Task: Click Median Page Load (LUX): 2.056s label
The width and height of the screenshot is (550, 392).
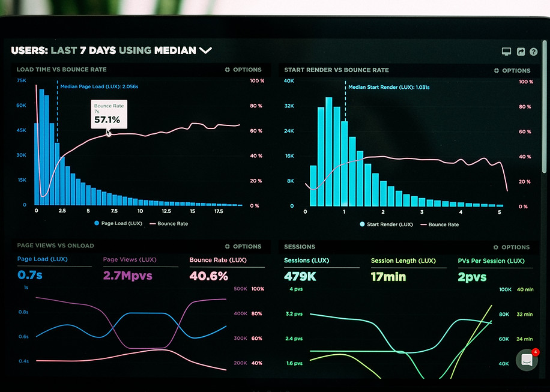Action: pos(99,86)
